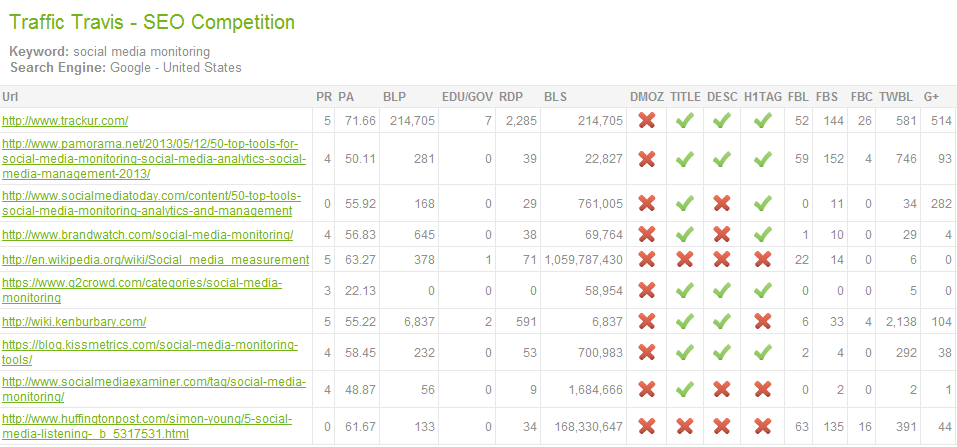
Task: Click the green DESC checkmark in g2crowd row
Action: click(x=721, y=291)
